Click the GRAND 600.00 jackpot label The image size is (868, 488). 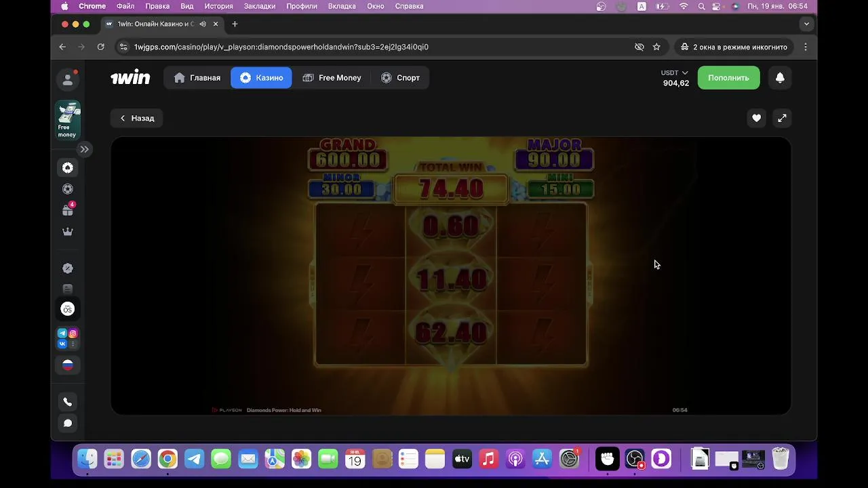coord(348,155)
